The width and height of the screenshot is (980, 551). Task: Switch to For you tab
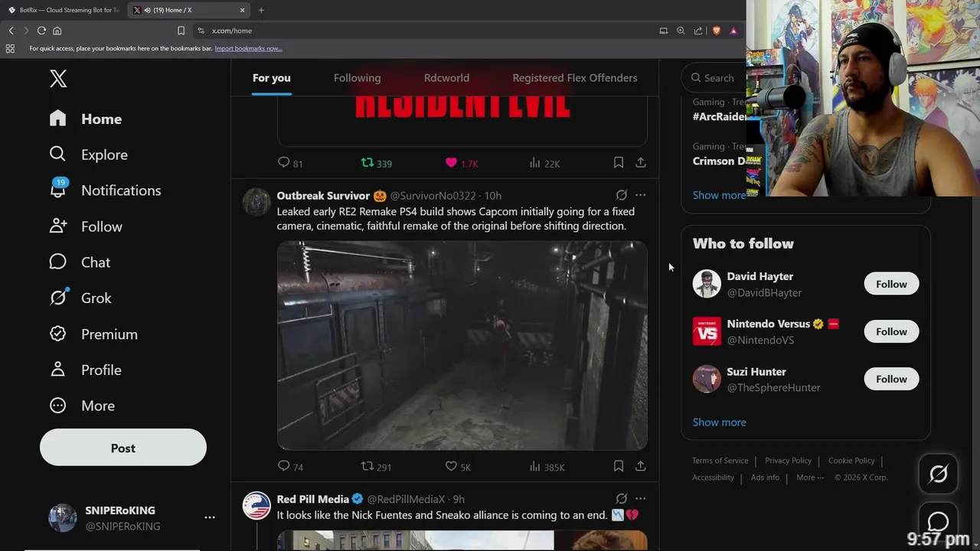272,77
